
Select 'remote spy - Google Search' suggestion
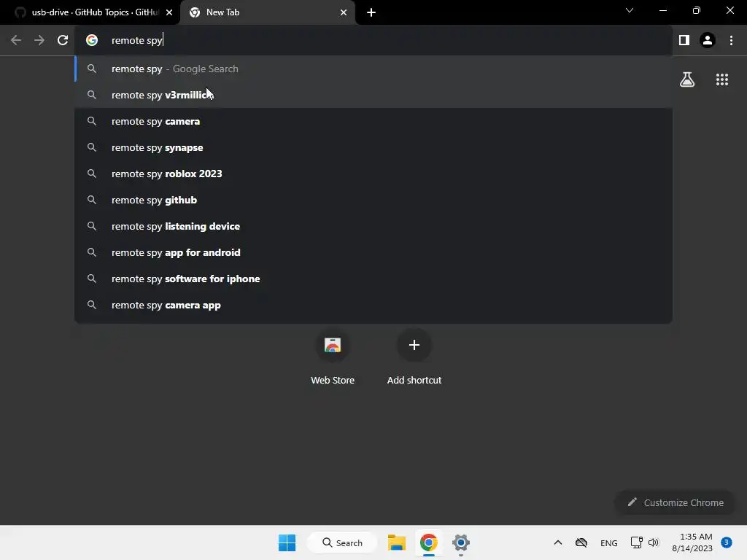click(373, 69)
